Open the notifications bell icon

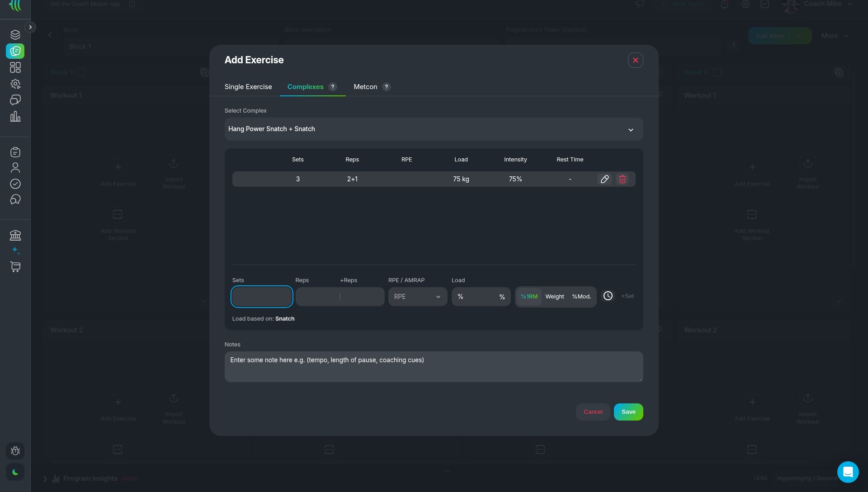(x=724, y=5)
